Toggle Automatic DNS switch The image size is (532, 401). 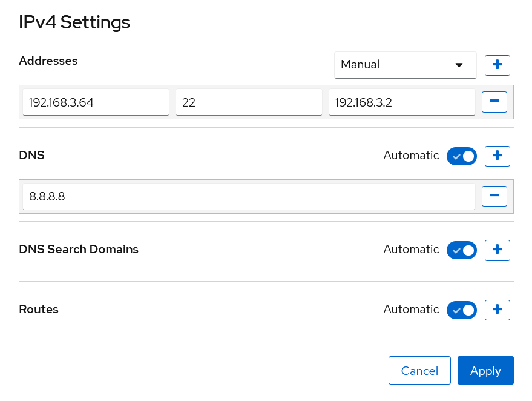(461, 156)
